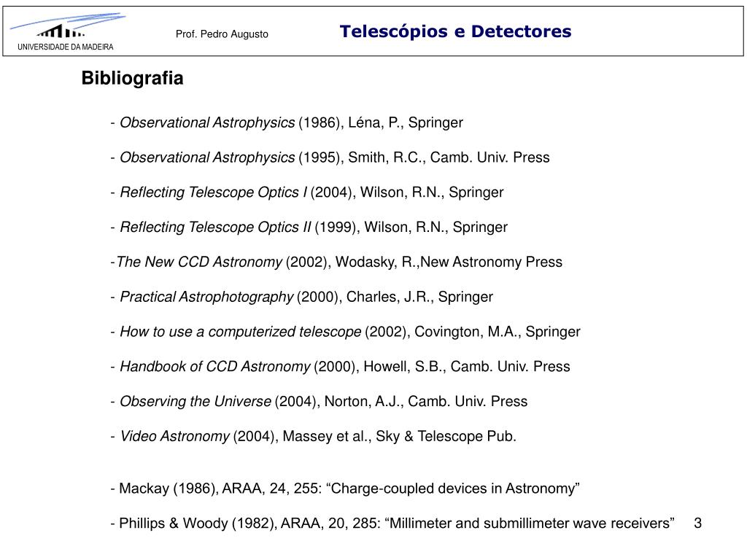Click the Mackay (1986) ARAA reference

[x=345, y=489]
